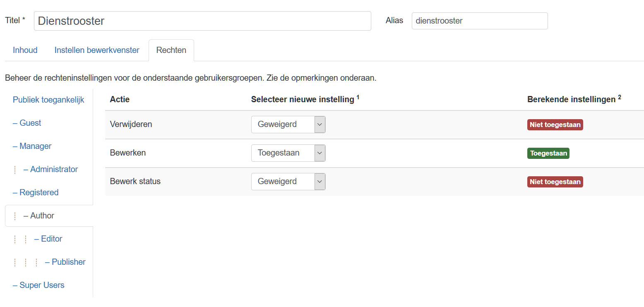The width and height of the screenshot is (644, 307).
Task: Select the Guest user group
Action: (x=30, y=123)
